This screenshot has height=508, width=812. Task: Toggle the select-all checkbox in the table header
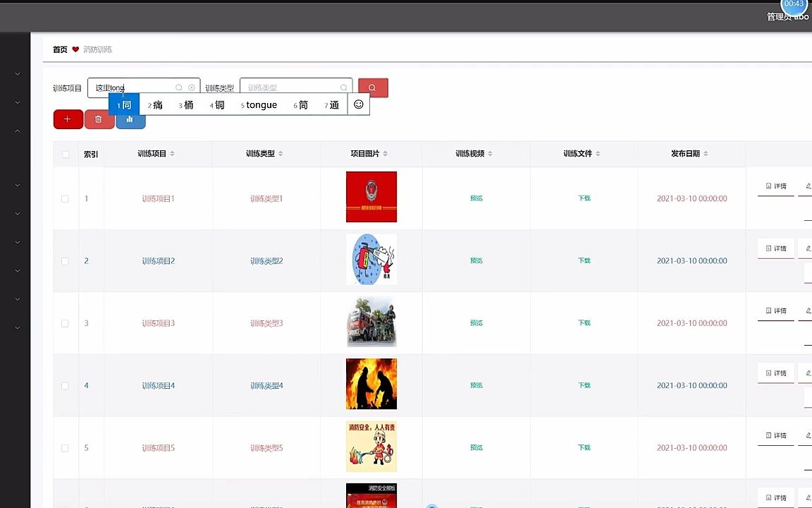(65, 154)
